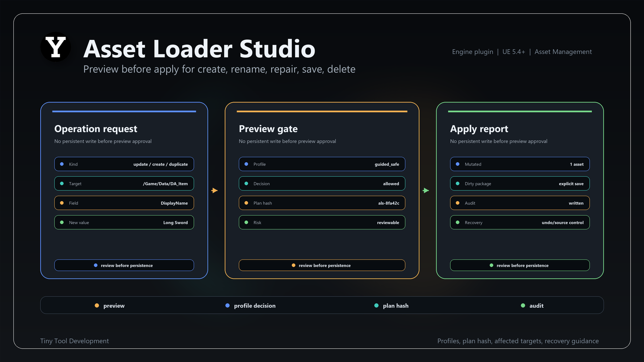Click the 'Preview gate' card heading
This screenshot has height=362, width=644.
click(268, 129)
